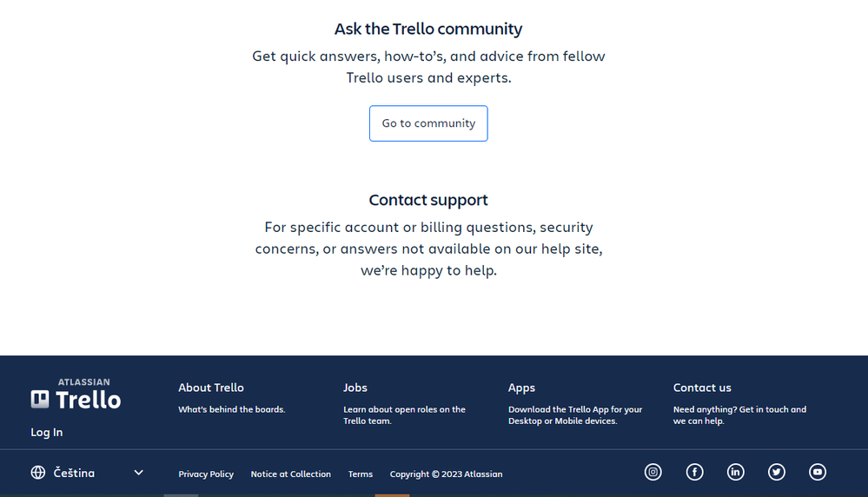868x497 pixels.
Task: Click the Contact support heading
Action: pos(428,200)
